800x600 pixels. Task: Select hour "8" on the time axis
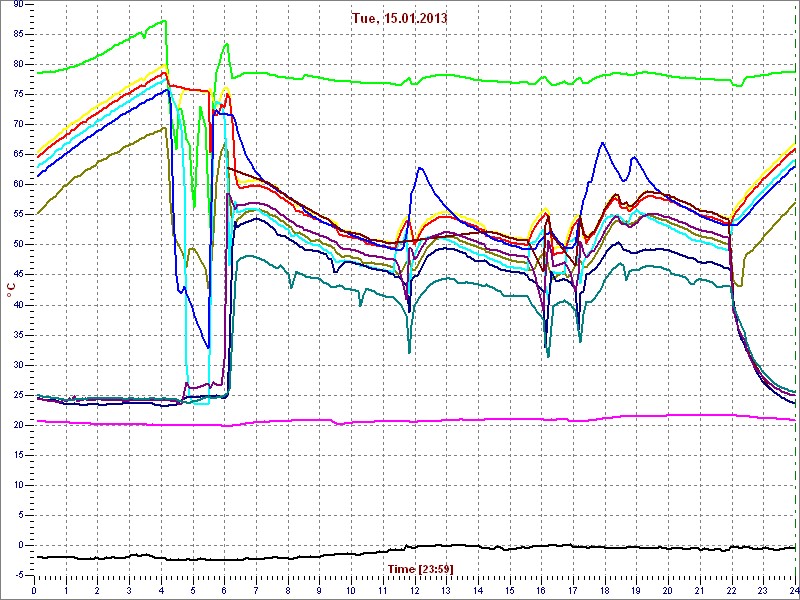pyautogui.click(x=288, y=590)
